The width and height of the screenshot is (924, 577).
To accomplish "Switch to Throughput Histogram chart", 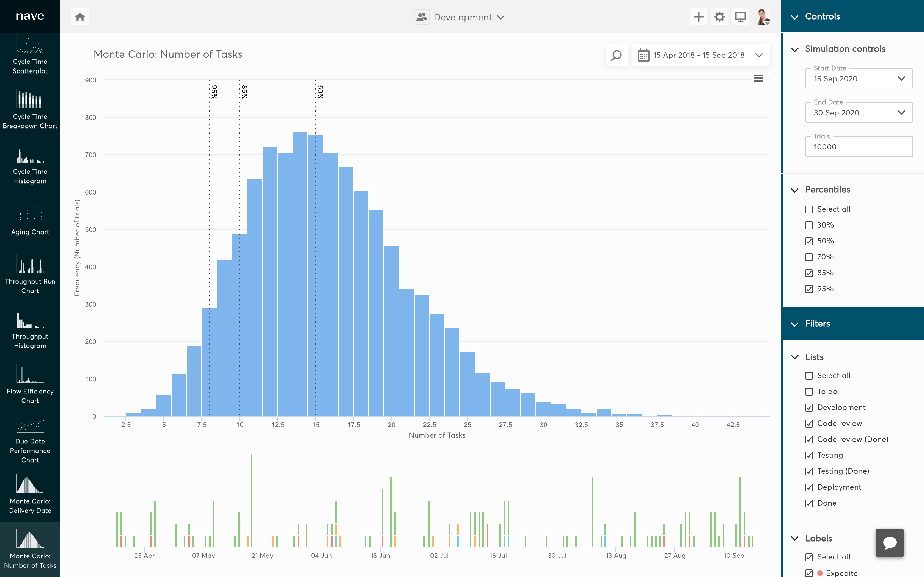I will point(30,328).
